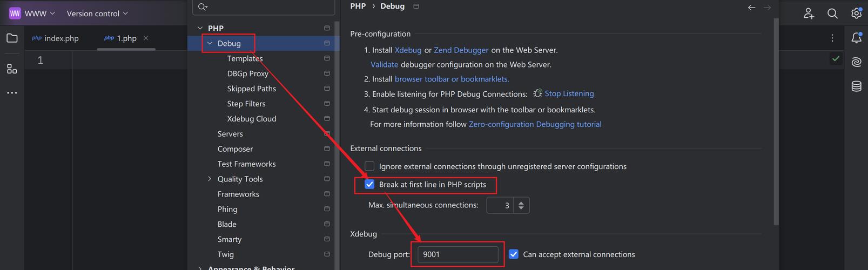Collapse the PHP settings node

point(200,28)
